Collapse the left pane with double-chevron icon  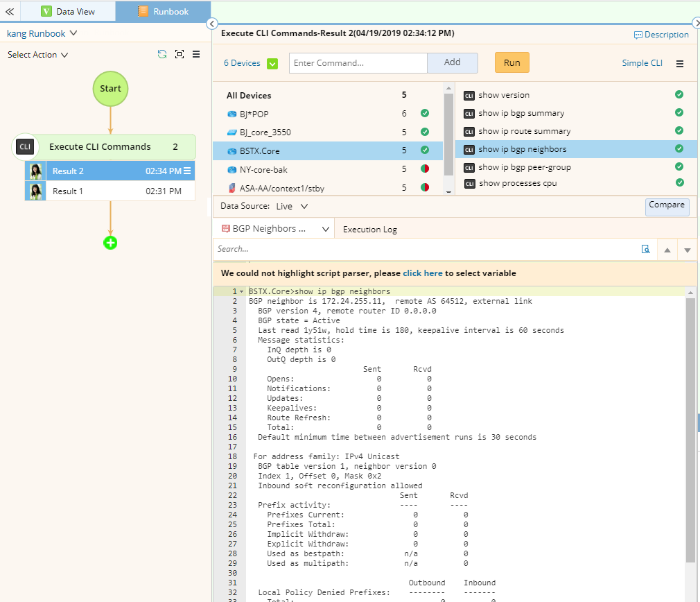coord(10,11)
